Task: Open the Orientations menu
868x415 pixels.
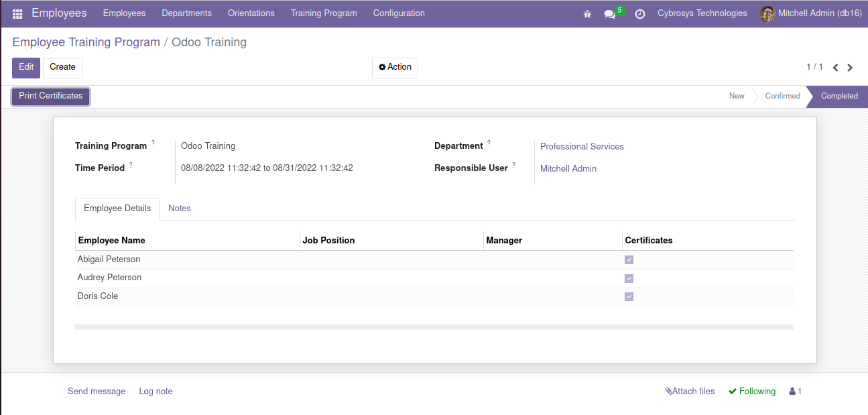Action: tap(251, 13)
